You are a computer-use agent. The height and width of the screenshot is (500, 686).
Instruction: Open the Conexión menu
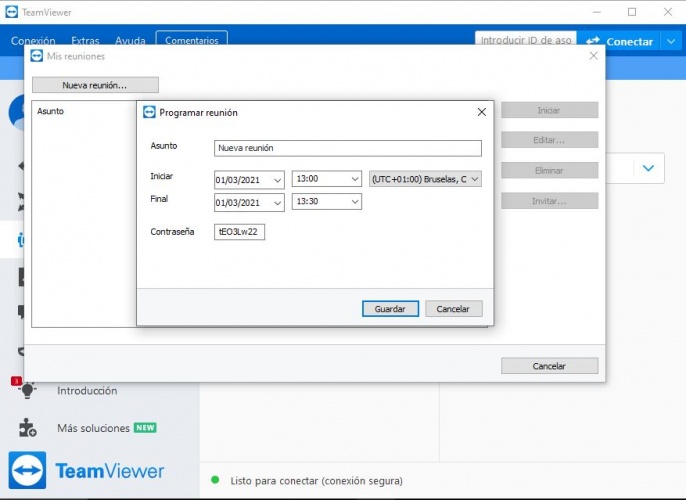click(x=33, y=41)
